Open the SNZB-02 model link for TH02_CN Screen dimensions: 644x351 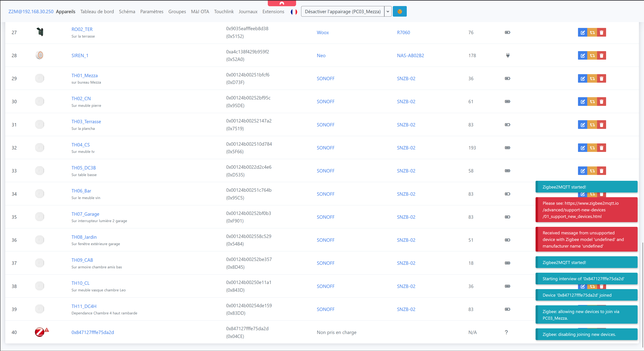coord(406,102)
